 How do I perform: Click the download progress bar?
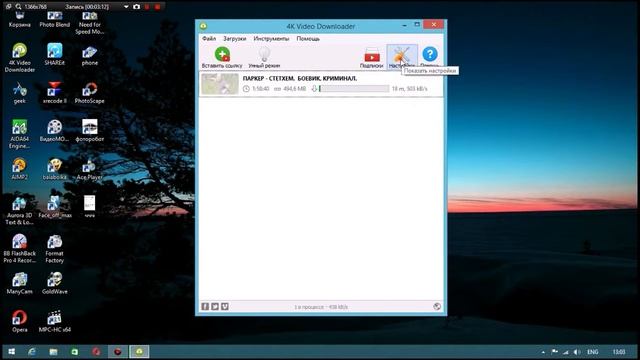pos(354,88)
